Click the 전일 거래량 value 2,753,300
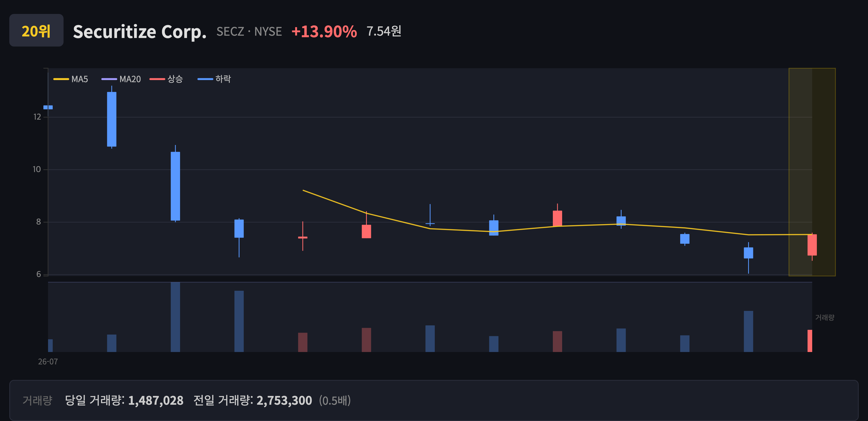 coord(284,400)
